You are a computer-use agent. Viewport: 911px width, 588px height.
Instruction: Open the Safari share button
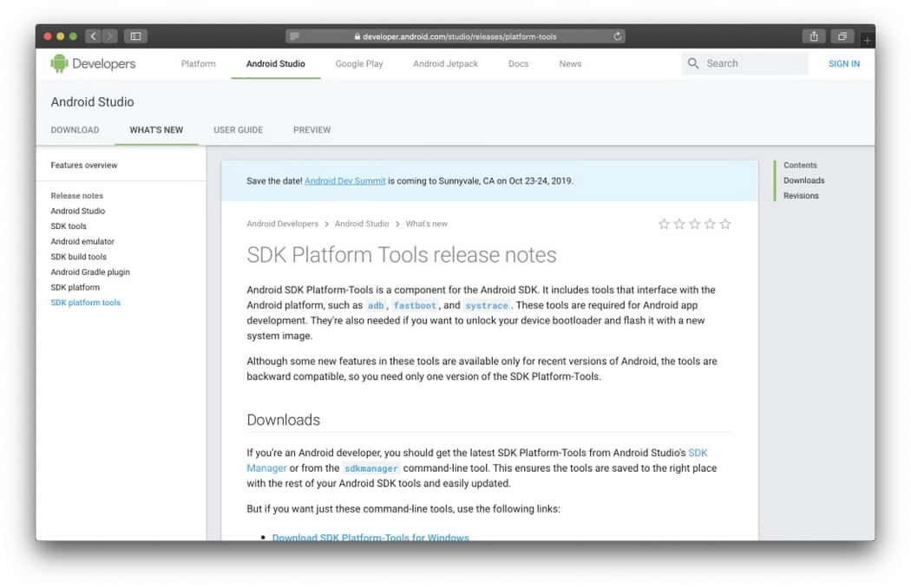(814, 36)
